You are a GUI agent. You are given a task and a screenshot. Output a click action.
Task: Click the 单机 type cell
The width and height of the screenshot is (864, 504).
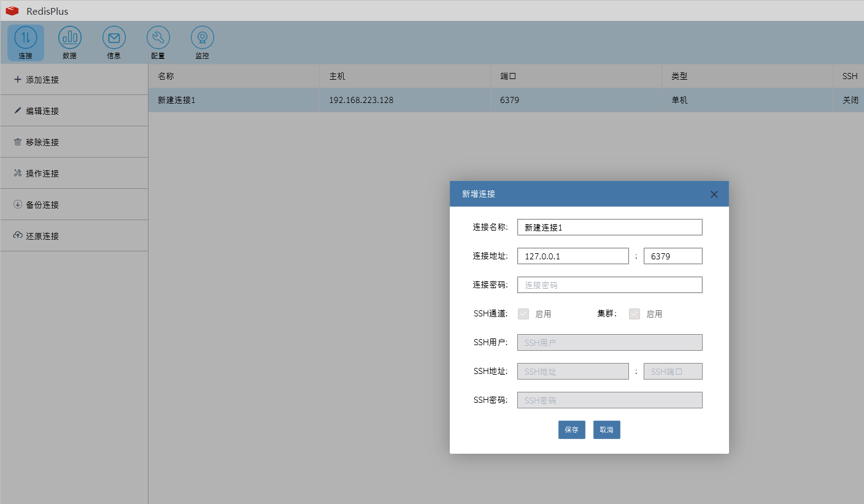(747, 100)
